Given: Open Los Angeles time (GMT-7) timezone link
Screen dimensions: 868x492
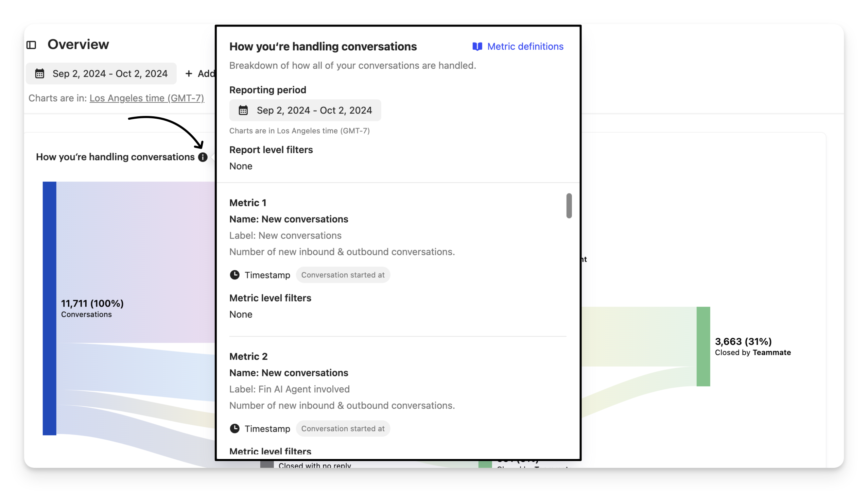Looking at the screenshot, I should (147, 98).
